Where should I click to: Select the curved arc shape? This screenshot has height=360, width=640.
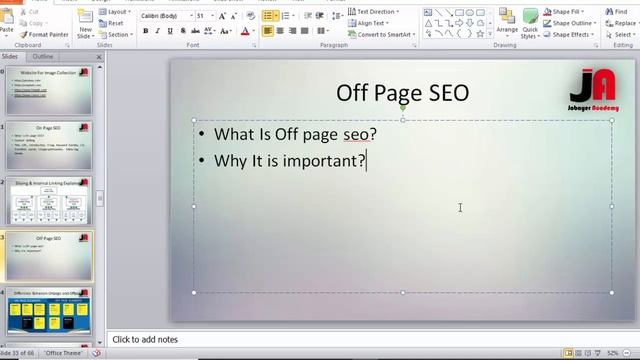(x=438, y=34)
